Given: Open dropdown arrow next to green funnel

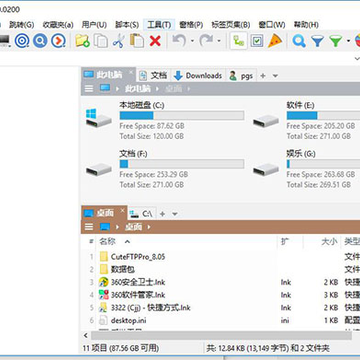Looking at the screenshot, I should tap(348, 41).
